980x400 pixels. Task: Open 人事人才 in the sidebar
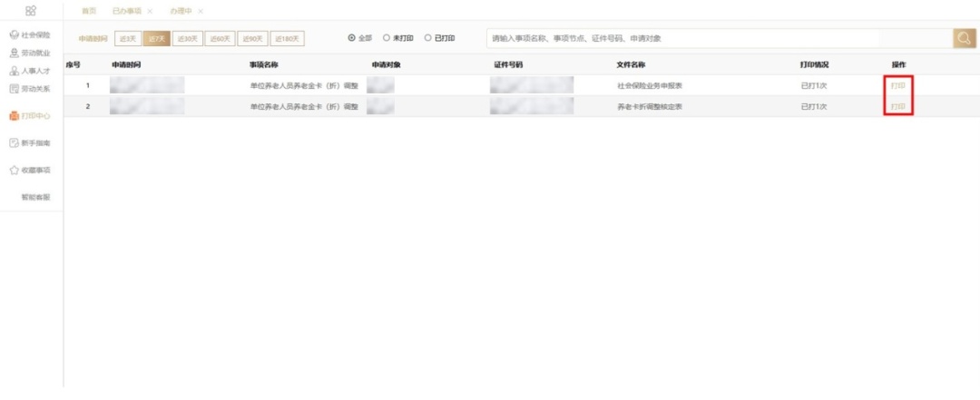(x=30, y=72)
